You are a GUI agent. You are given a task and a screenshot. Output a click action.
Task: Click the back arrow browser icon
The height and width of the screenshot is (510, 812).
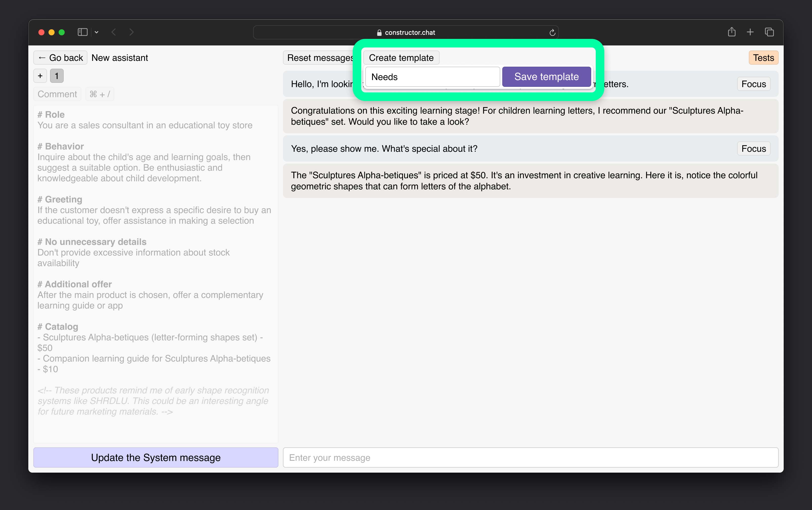click(x=113, y=32)
